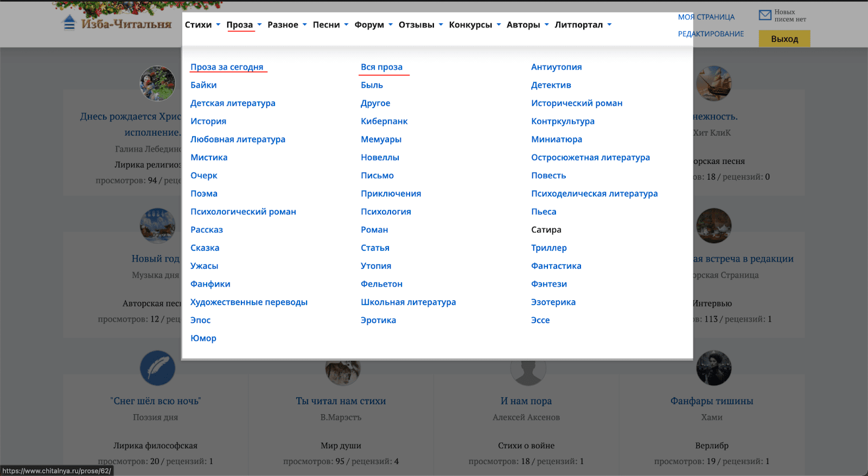
Task: Open Художественные переводы
Action: (x=249, y=302)
